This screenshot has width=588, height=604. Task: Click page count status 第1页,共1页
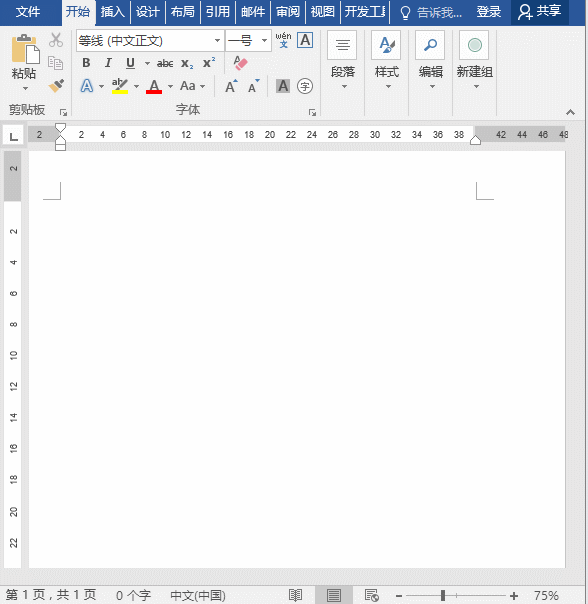pyautogui.click(x=51, y=595)
